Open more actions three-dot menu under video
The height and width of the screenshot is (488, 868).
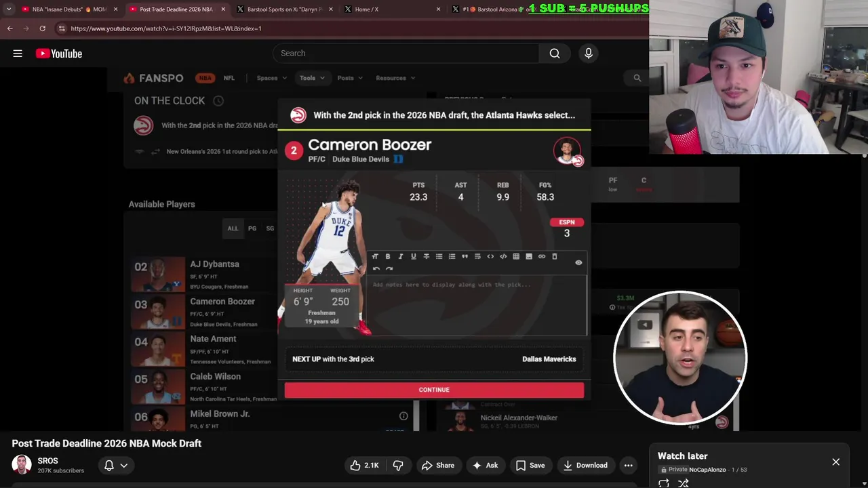pos(629,465)
